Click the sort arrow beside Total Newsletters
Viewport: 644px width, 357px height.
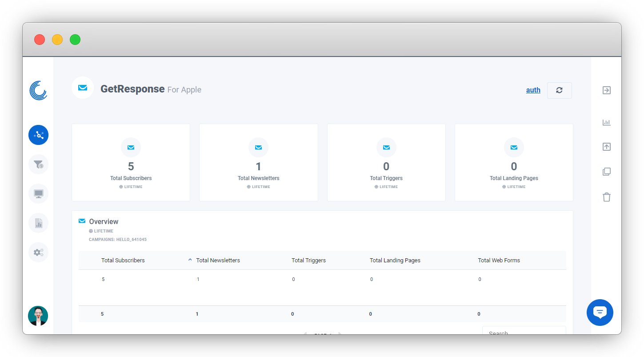pyautogui.click(x=190, y=260)
